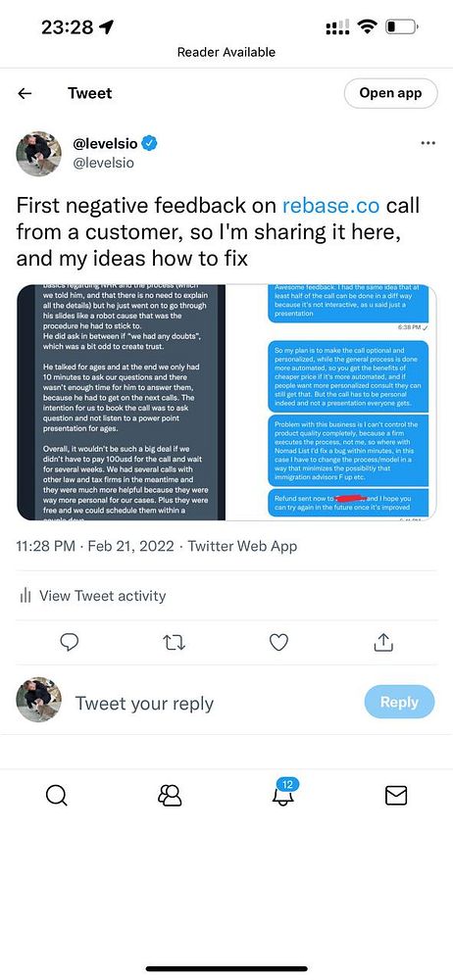Tap Reader Available in the address bar
The width and height of the screenshot is (453, 980).
click(x=226, y=52)
